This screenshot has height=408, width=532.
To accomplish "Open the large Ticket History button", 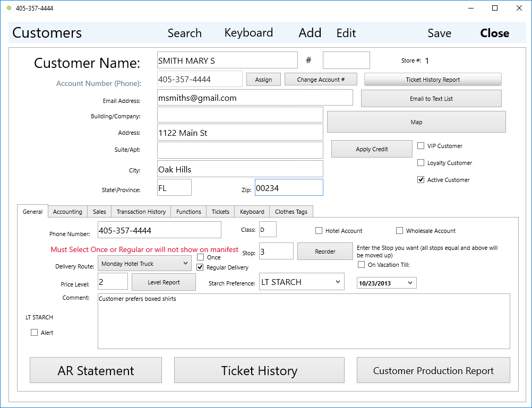I will pyautogui.click(x=259, y=370).
